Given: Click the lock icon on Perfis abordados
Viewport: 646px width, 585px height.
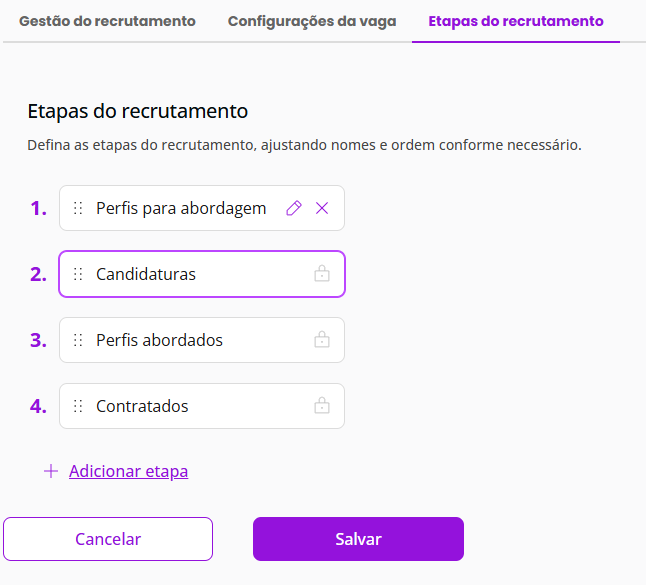Looking at the screenshot, I should (x=322, y=340).
